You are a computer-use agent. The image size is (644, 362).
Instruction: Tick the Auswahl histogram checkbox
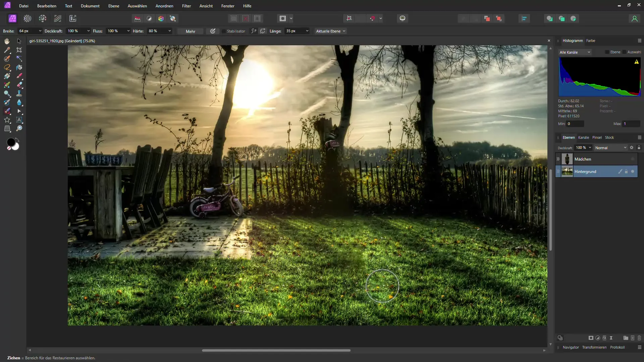tap(624, 52)
